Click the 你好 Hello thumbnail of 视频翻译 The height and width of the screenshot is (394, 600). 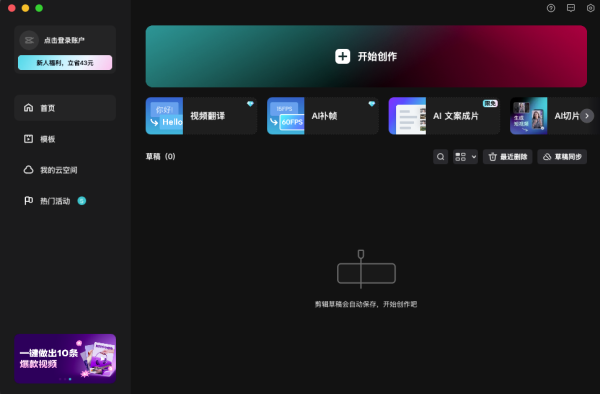[x=164, y=116]
